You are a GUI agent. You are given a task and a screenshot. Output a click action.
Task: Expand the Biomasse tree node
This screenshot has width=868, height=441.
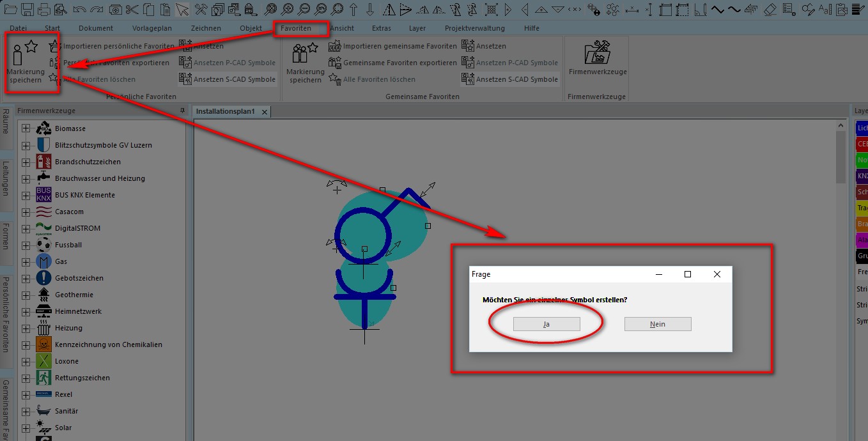[26, 128]
